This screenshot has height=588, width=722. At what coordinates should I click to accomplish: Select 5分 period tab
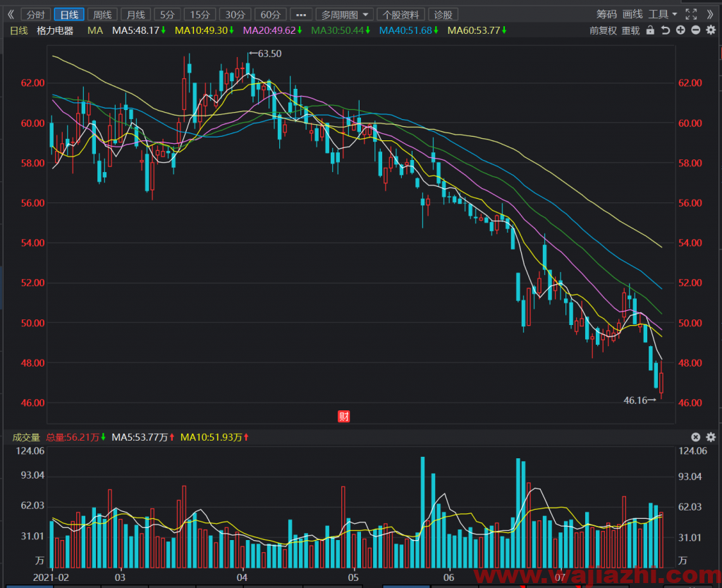point(168,15)
